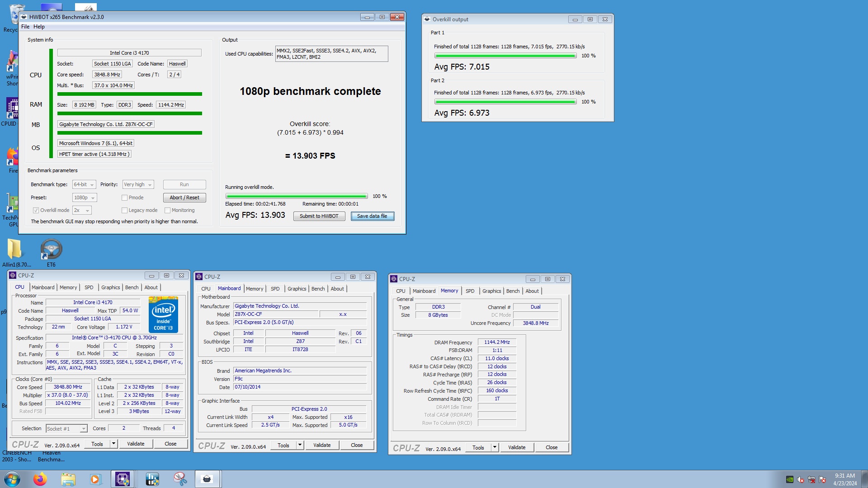Open Help menu in HWBOT x265

point(39,27)
